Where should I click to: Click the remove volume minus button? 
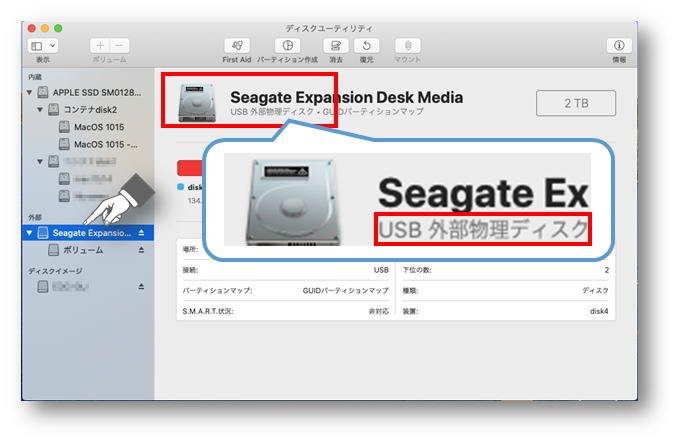(x=120, y=46)
